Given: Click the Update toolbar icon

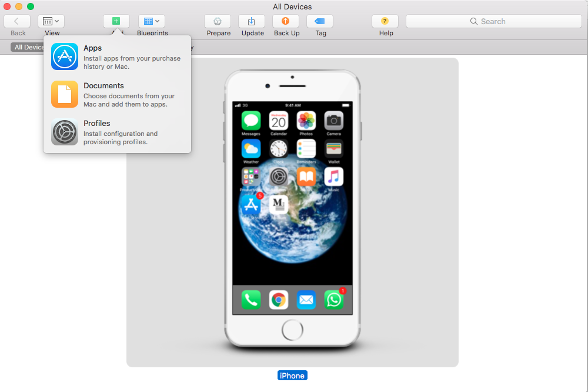Looking at the screenshot, I should point(252,21).
